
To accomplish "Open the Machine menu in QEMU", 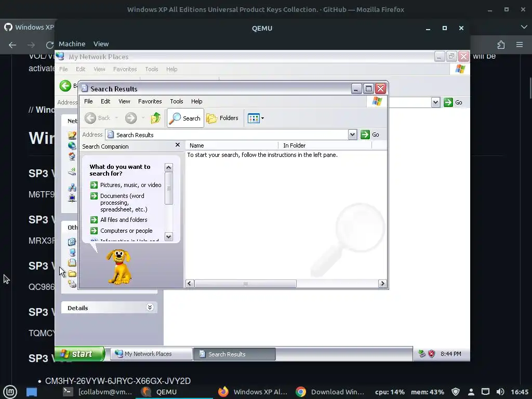I will pyautogui.click(x=72, y=44).
